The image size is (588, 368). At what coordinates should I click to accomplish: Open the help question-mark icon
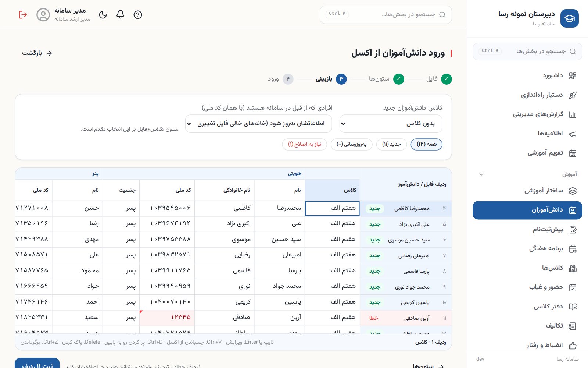pyautogui.click(x=138, y=15)
